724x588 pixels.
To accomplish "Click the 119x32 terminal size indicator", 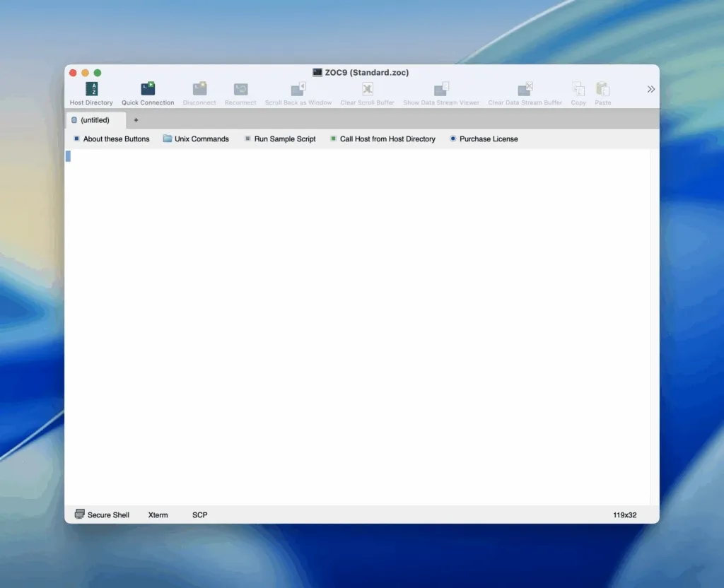I will (x=625, y=514).
